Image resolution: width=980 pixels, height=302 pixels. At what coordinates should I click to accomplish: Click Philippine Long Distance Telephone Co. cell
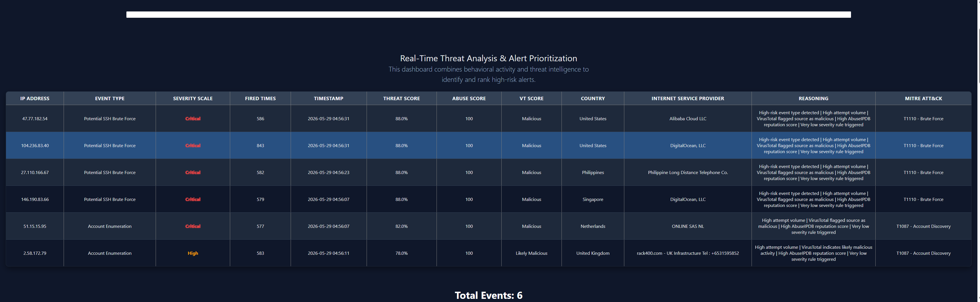click(688, 172)
